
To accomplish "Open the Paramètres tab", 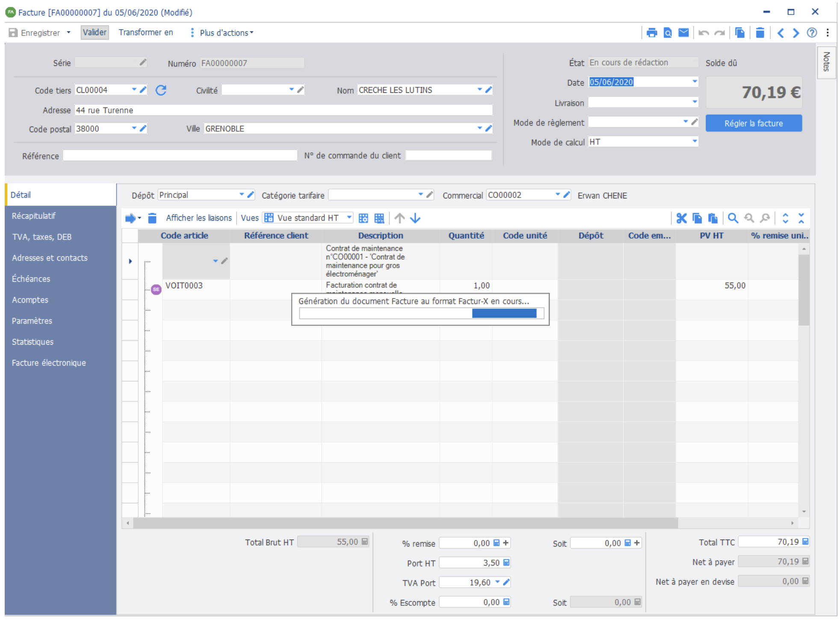I will pos(61,321).
